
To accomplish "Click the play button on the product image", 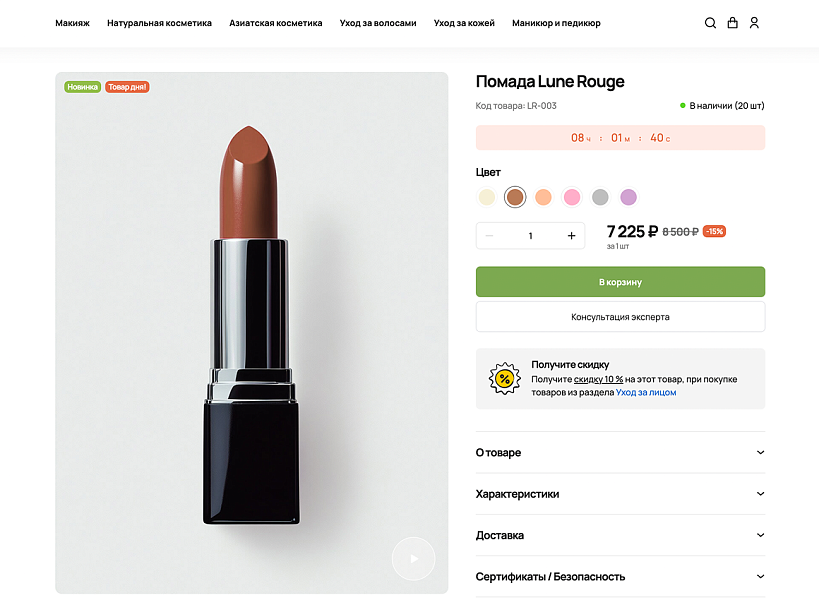I will (413, 558).
